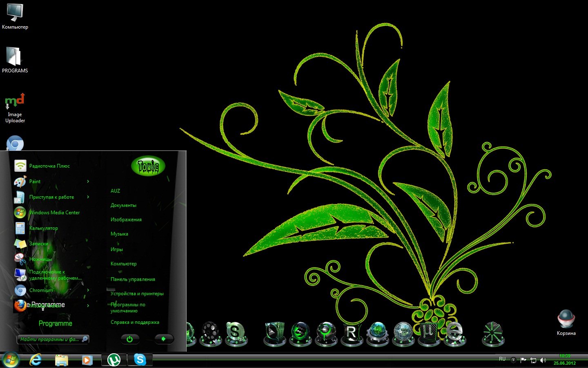This screenshot has width=588, height=368.
Task: Expand the Приступая к работе arrow
Action: click(88, 197)
